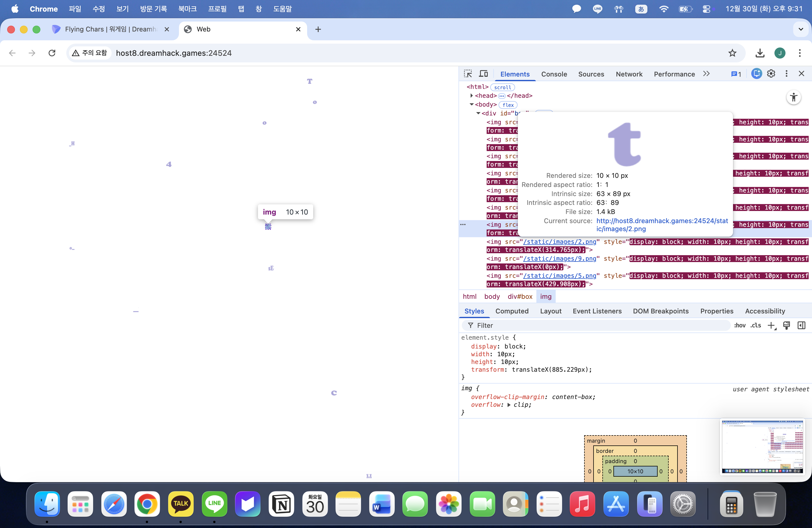Show more DevTools tabs chevron
Viewport: 812px width, 528px height.
(706, 74)
